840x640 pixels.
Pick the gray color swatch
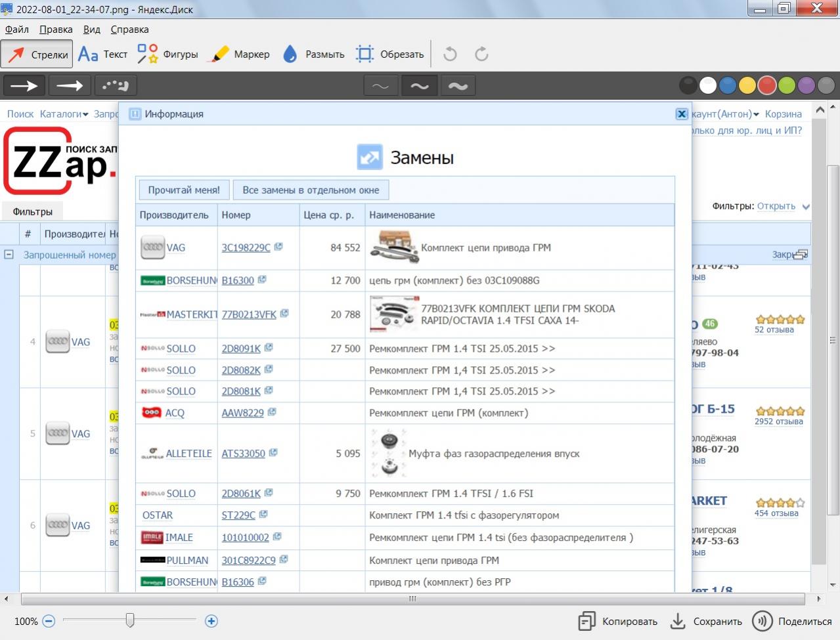(826, 85)
